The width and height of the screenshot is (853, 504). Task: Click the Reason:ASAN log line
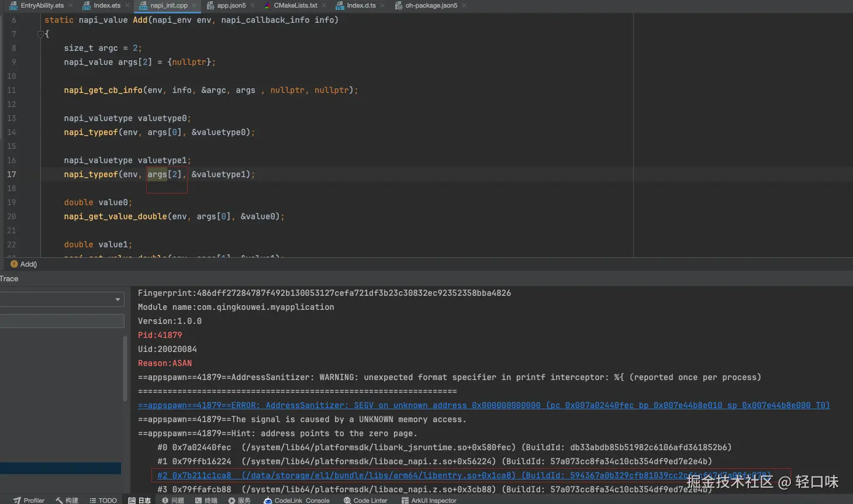[x=165, y=363]
